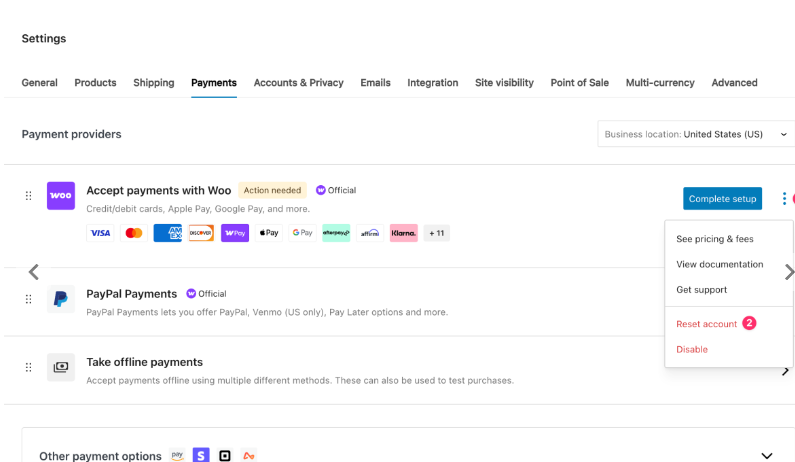Click the Mastercard icon
Image resolution: width=795 pixels, height=462 pixels.
[x=134, y=233]
